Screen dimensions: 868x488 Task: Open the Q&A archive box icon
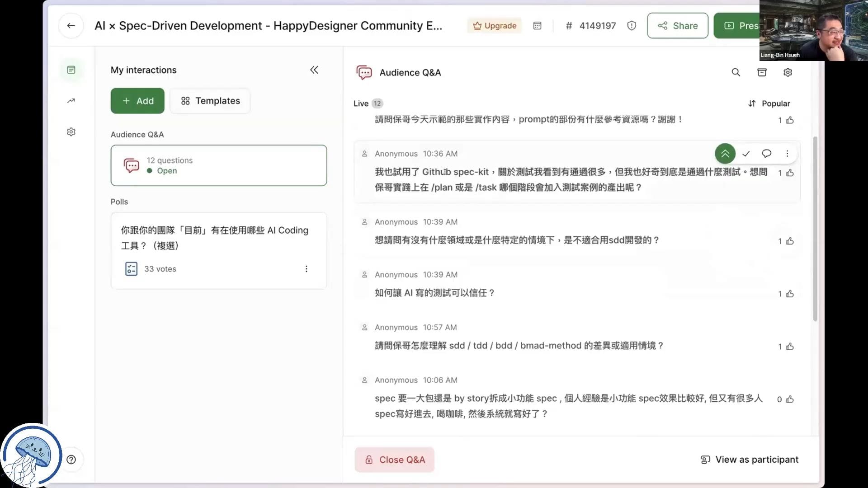(762, 72)
